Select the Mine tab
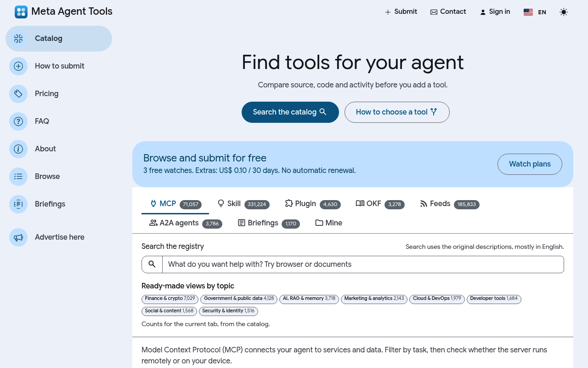 click(x=328, y=223)
